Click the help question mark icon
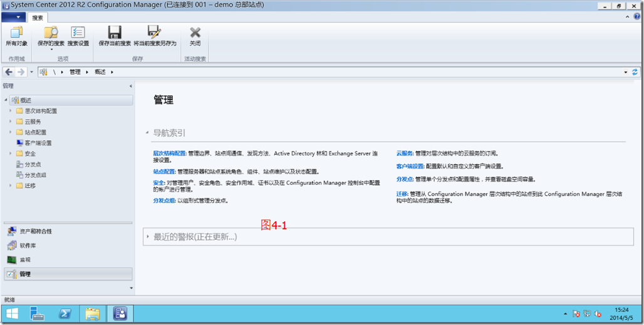 [x=636, y=17]
